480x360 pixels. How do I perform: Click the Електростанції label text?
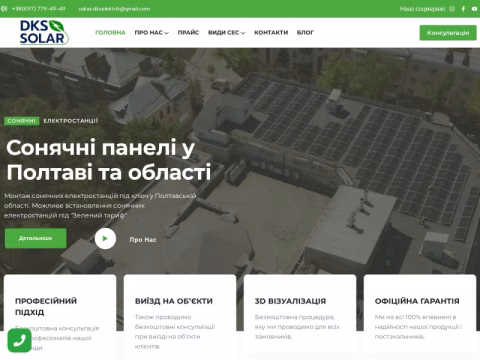(70, 121)
